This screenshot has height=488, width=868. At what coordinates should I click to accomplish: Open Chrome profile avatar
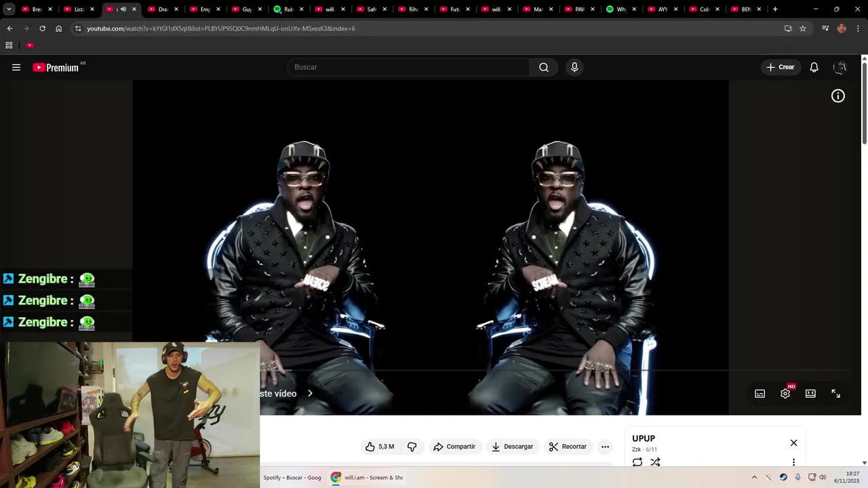842,28
